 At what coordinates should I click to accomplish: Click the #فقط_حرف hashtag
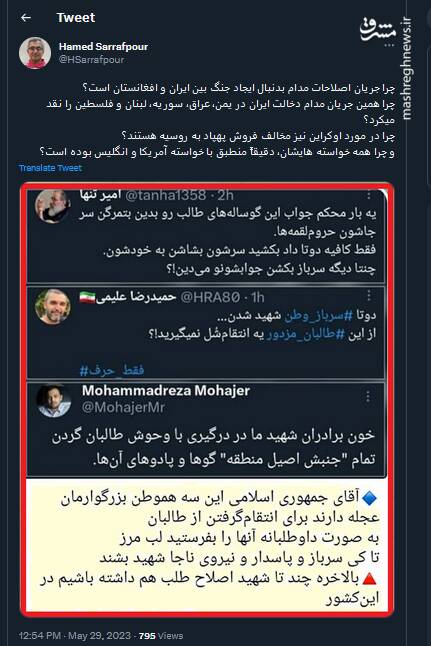pyautogui.click(x=112, y=370)
